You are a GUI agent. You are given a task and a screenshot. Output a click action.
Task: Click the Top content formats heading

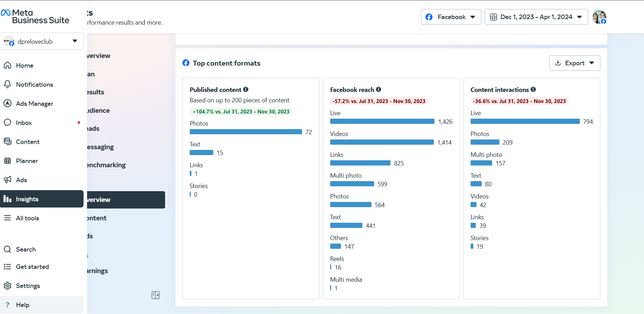click(226, 63)
